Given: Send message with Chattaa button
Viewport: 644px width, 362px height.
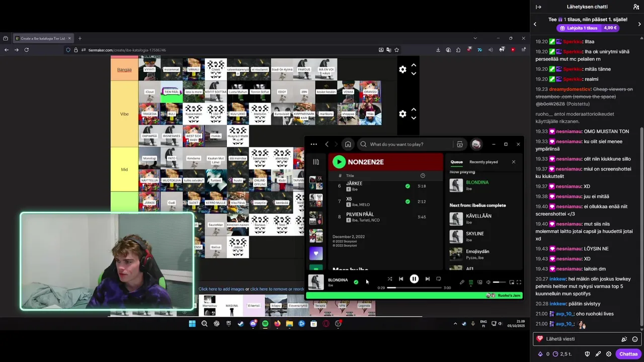Looking at the screenshot, I should coord(628,354).
